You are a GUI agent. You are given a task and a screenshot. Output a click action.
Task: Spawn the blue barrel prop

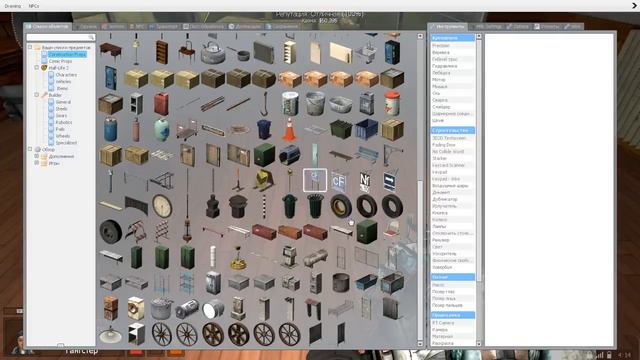111,129
